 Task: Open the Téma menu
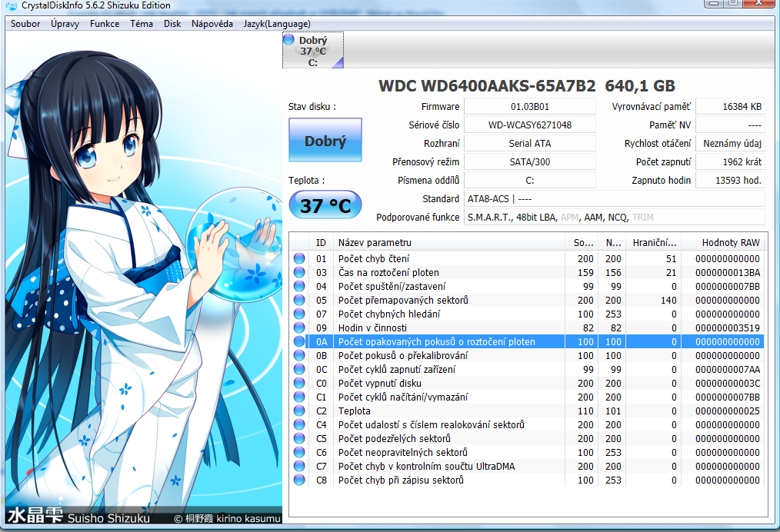pos(142,24)
